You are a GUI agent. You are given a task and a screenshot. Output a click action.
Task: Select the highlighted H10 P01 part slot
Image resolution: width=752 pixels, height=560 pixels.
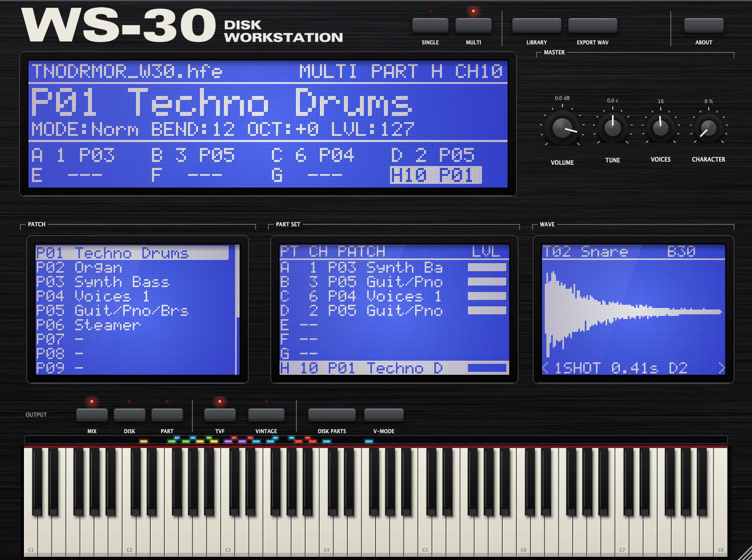click(436, 175)
